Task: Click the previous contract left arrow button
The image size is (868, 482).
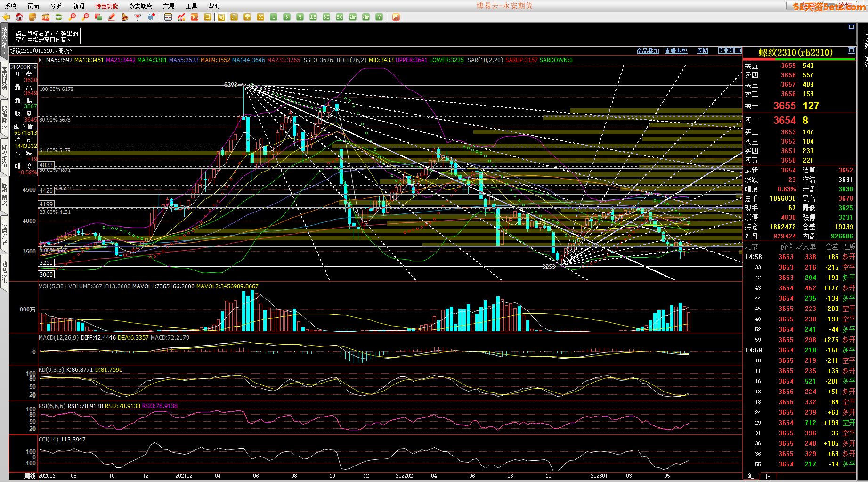Action: click(722, 50)
